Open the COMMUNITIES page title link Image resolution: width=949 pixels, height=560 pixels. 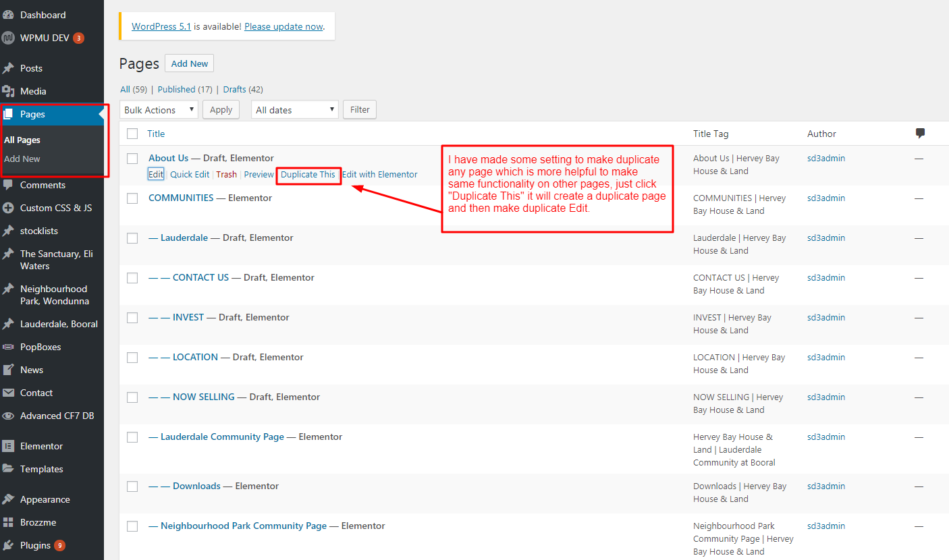(181, 198)
